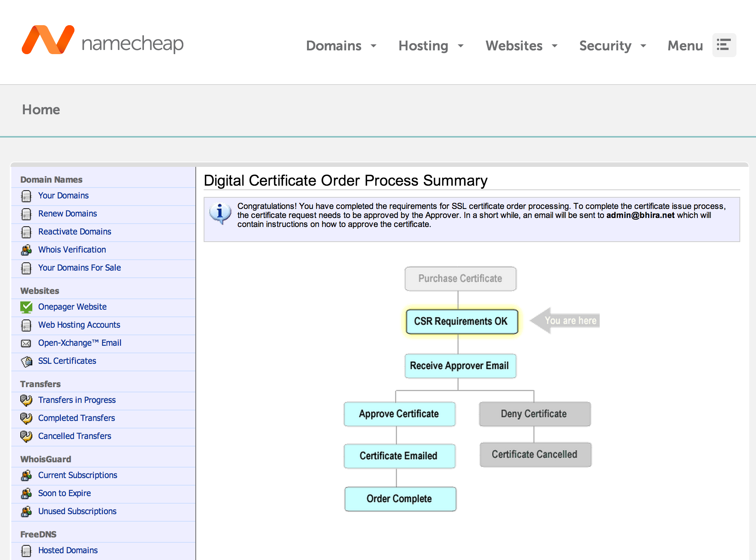756x560 pixels.
Task: Click the Completed Transfers icon
Action: click(x=26, y=418)
